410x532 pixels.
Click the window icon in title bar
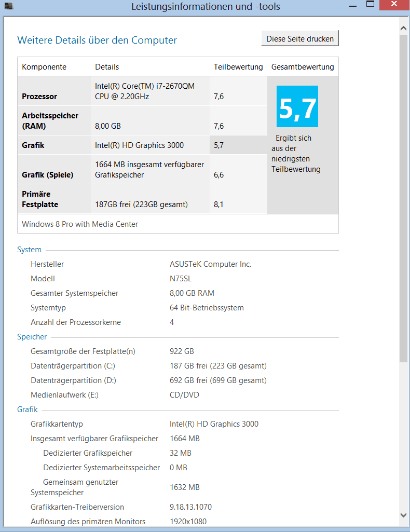pos(9,6)
